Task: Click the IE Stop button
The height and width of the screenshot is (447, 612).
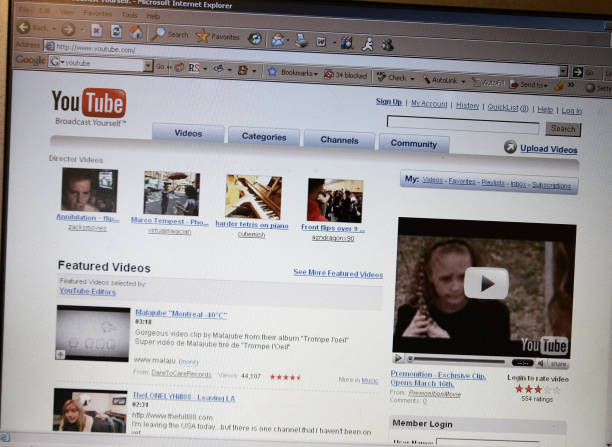Action: click(97, 30)
